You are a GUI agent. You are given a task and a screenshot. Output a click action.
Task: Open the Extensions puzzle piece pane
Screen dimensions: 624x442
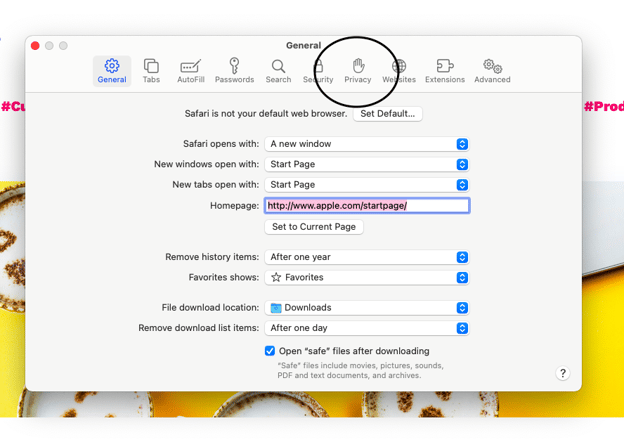pos(445,71)
